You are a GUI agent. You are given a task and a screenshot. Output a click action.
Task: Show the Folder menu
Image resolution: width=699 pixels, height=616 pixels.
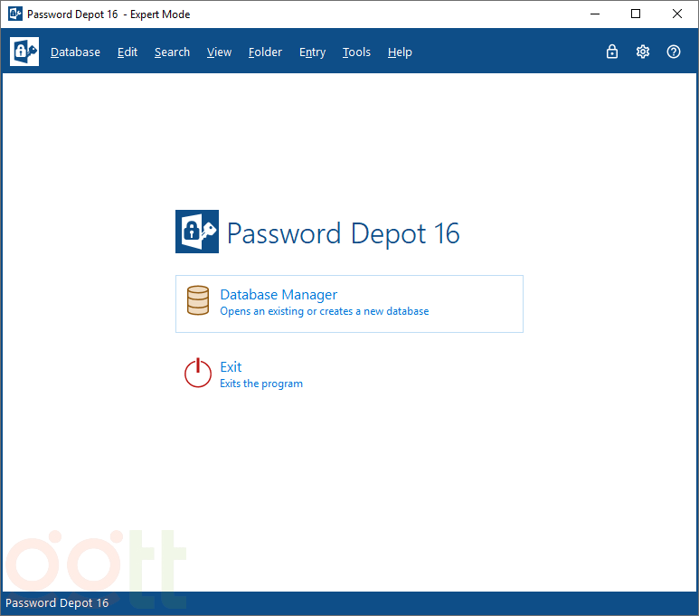pos(265,52)
